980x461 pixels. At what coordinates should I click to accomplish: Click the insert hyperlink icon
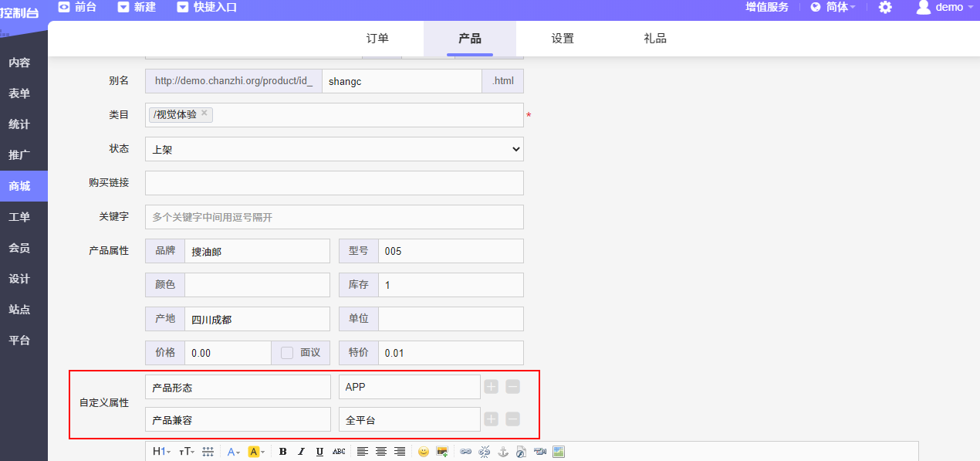[465, 452]
